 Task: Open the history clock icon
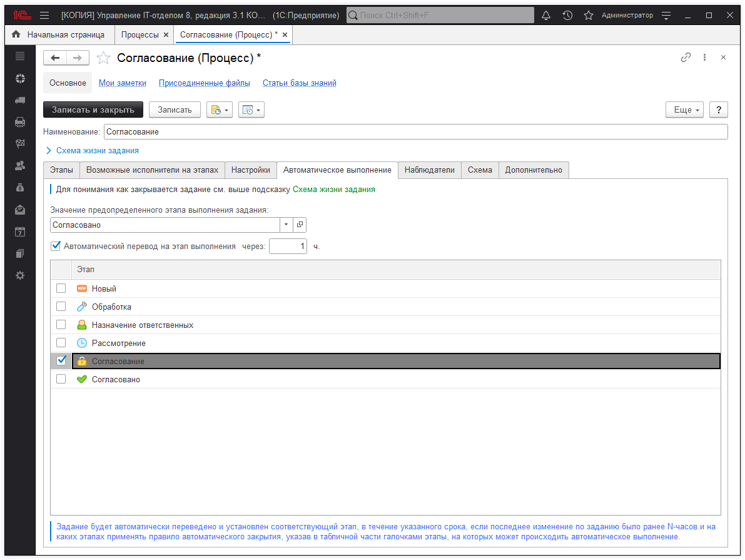pos(567,15)
